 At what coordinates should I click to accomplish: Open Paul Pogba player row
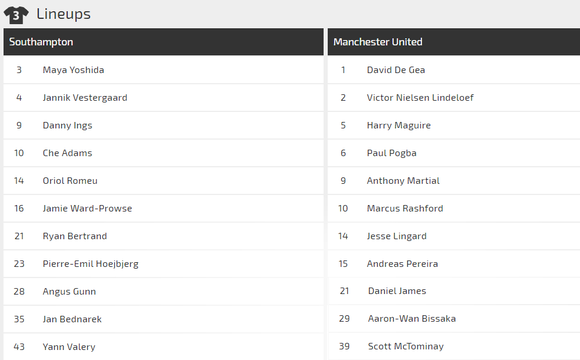tap(454, 153)
